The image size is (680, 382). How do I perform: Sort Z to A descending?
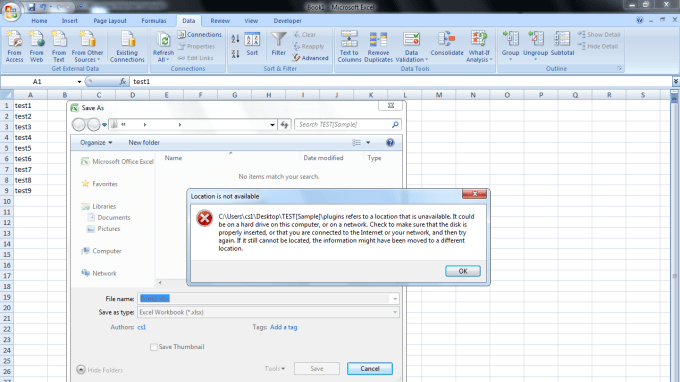tap(235, 54)
